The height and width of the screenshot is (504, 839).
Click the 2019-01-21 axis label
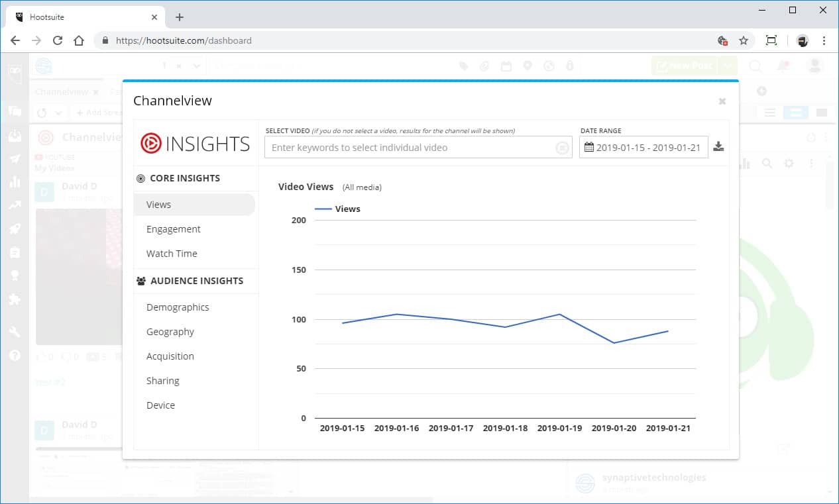669,428
